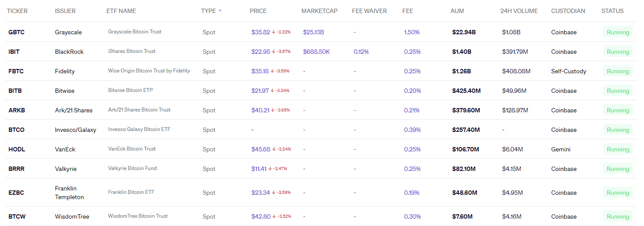Click BlackRock's 0.12% fee waiver value
The image size is (644, 226).
[x=361, y=52]
